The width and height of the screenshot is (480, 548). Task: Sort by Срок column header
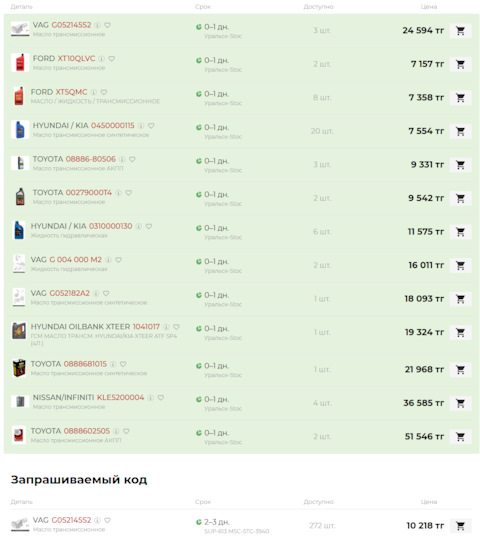pyautogui.click(x=203, y=7)
